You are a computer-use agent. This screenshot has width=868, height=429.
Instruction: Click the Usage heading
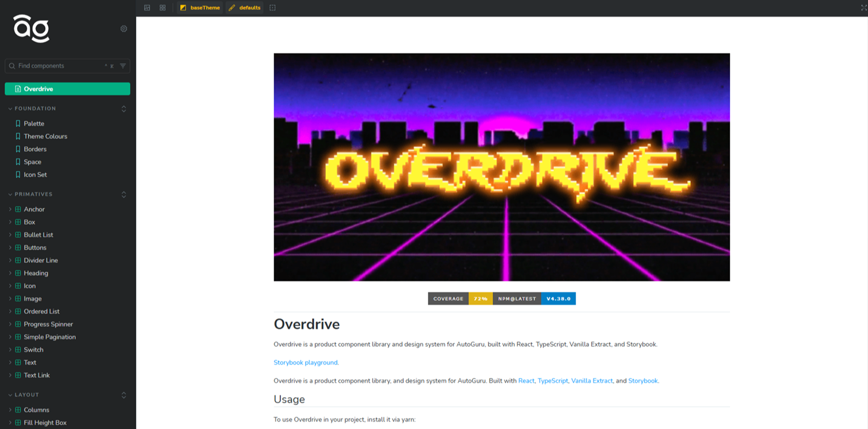click(x=289, y=399)
